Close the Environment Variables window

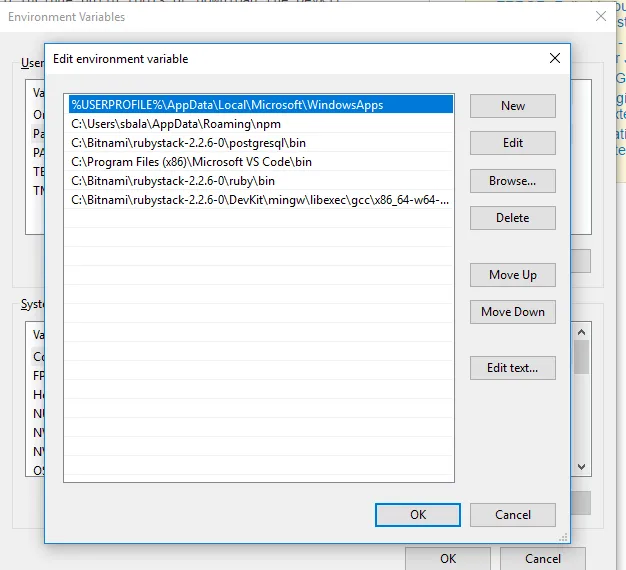600,16
